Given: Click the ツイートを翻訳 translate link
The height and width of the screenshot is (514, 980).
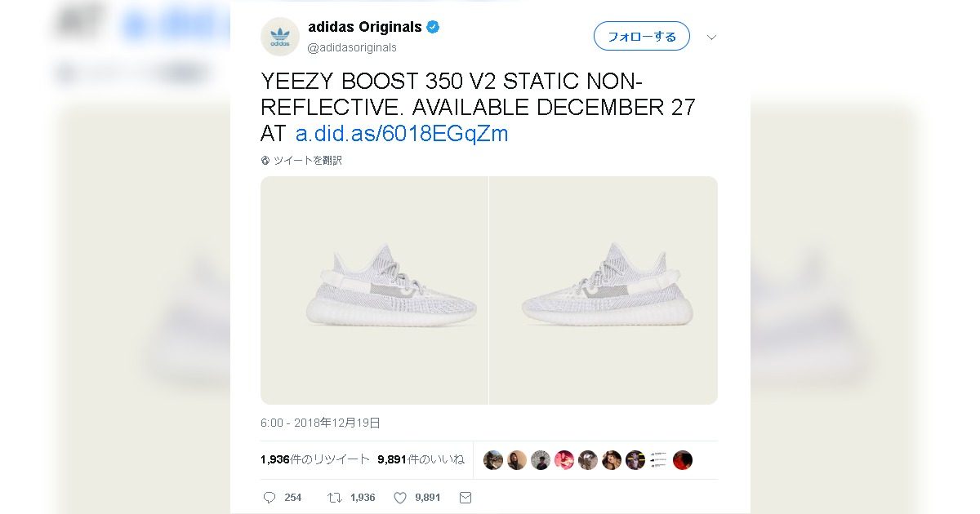Looking at the screenshot, I should click(x=308, y=161).
